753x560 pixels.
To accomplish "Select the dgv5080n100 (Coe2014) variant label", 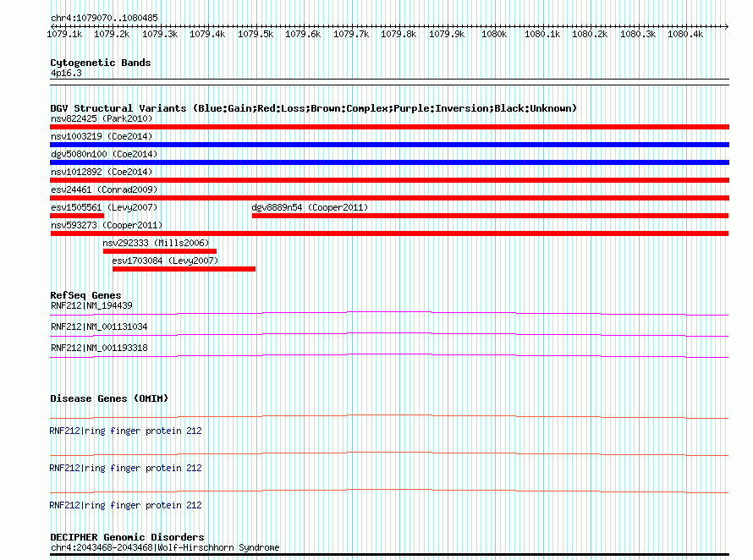I will pyautogui.click(x=104, y=154).
